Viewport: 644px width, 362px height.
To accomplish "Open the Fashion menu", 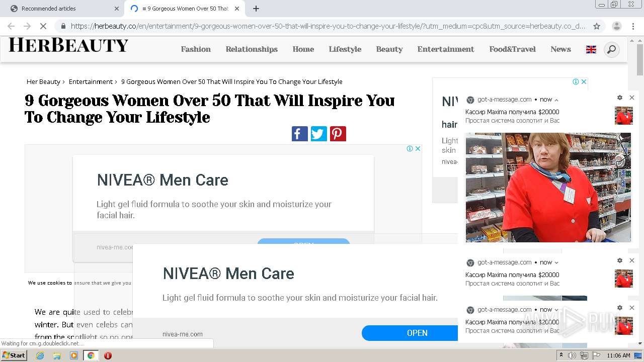I will point(196,49).
